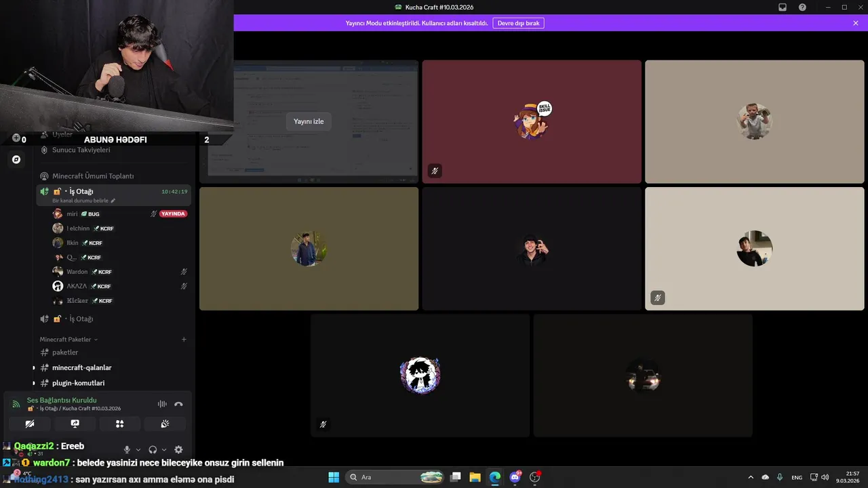Open the soundboard button in voice panel
Screen dimensions: 868x488
pyautogui.click(x=165, y=424)
